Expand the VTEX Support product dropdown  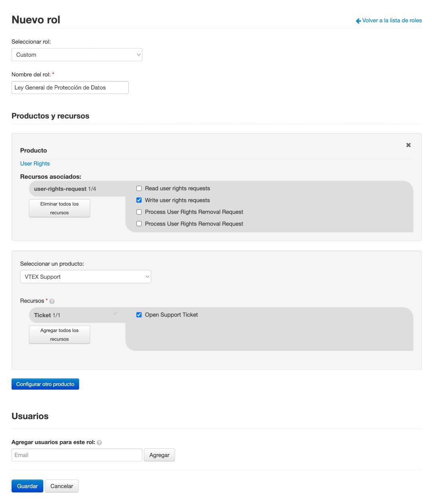click(x=86, y=277)
